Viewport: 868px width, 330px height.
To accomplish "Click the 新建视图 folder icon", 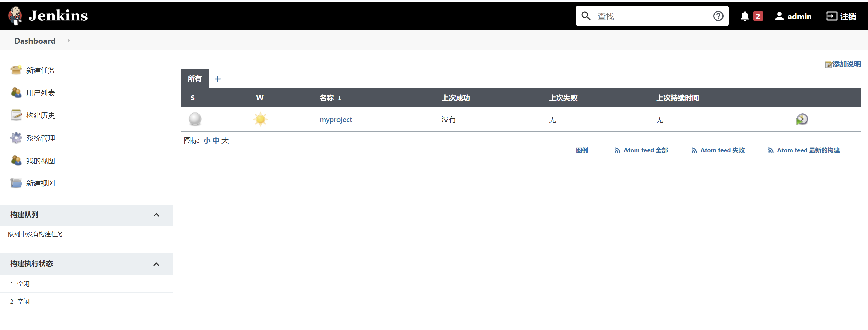I will 16,183.
